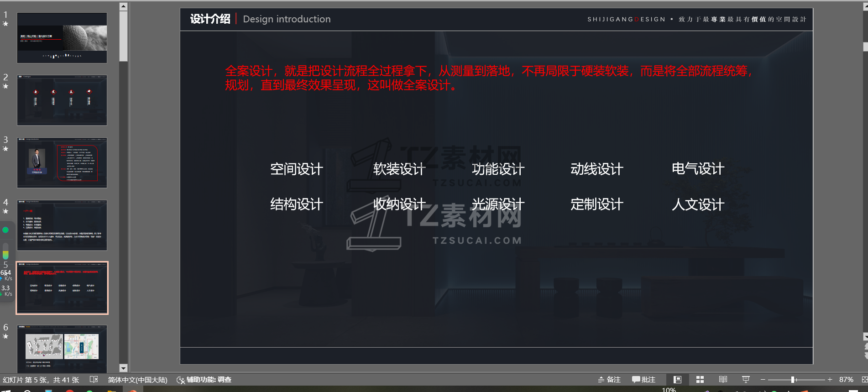This screenshot has width=868, height=392.
Task: Select slide 4 thumbnail
Action: [x=62, y=225]
